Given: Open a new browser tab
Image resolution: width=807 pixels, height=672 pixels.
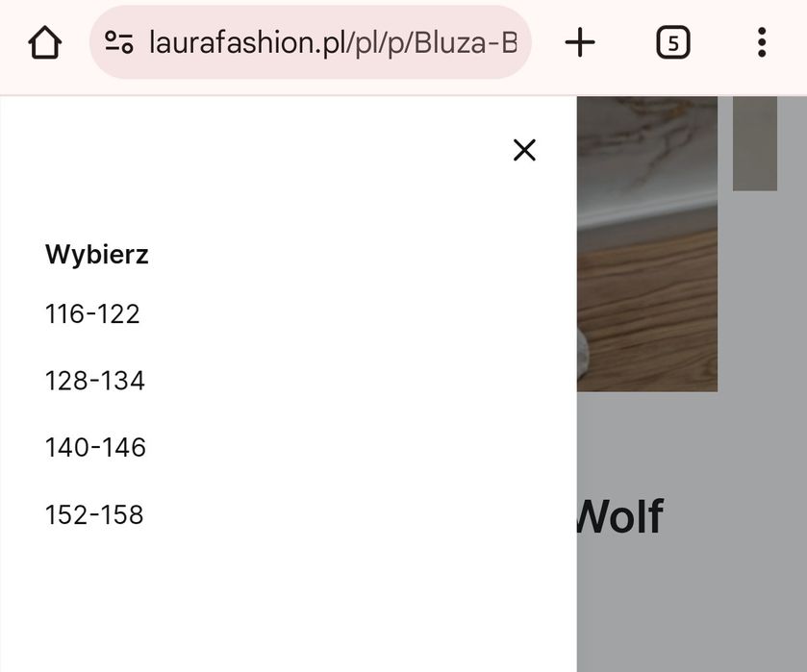Looking at the screenshot, I should click(x=580, y=42).
